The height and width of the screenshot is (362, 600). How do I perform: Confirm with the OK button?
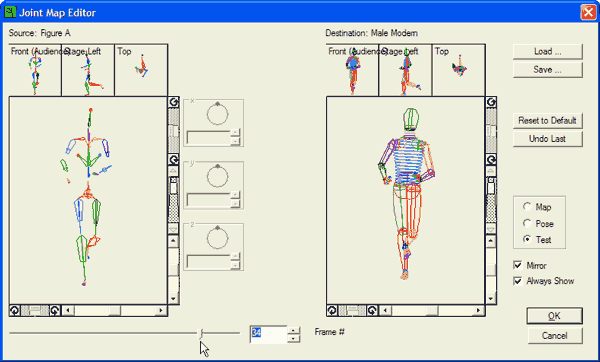coord(554,316)
